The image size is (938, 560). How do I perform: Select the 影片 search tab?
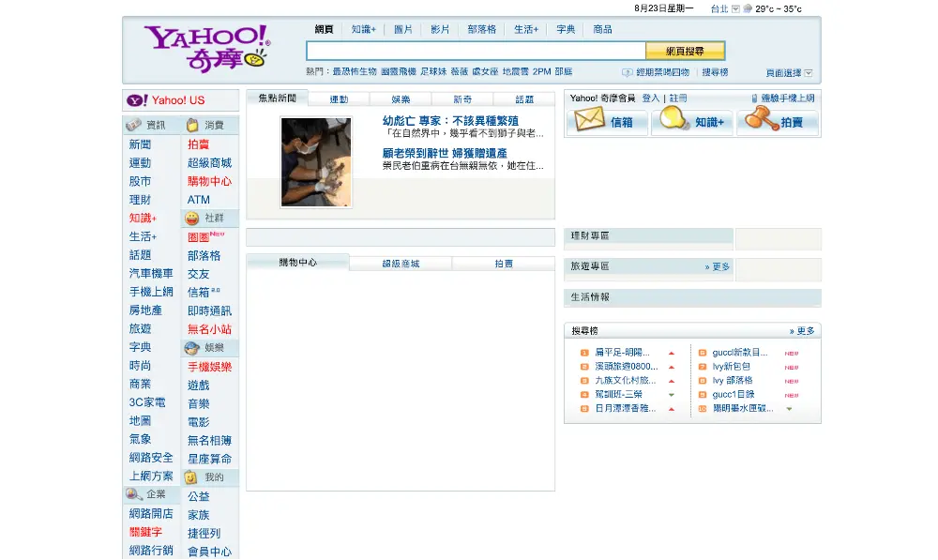click(x=440, y=29)
